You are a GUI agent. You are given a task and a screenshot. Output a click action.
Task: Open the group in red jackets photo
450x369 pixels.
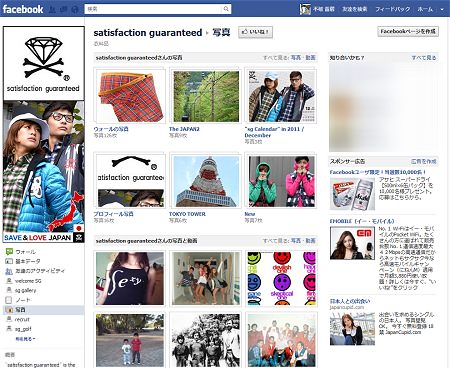click(x=281, y=339)
